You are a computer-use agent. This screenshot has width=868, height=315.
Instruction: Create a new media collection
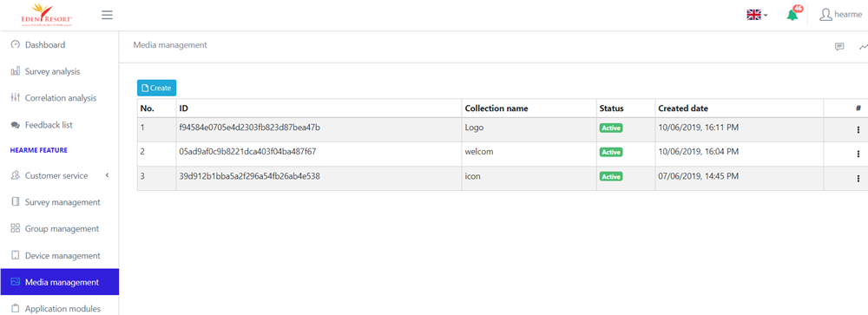pos(156,88)
